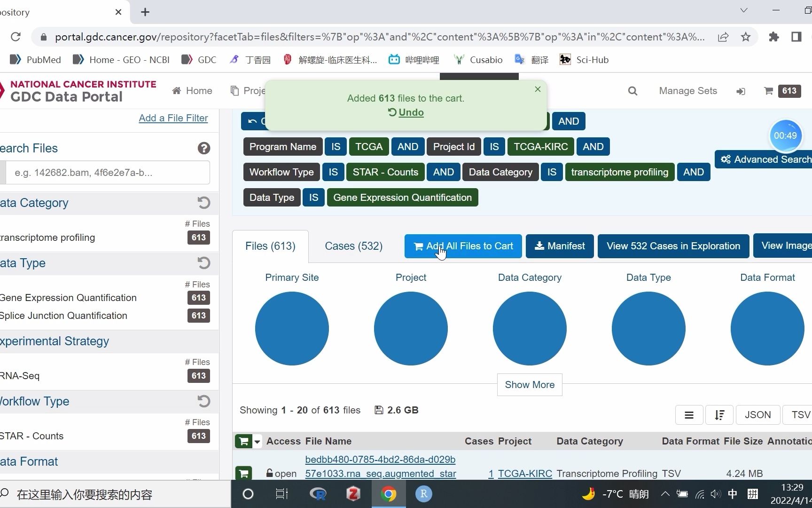
Task: Open the browser extensions puzzle icon
Action: click(x=774, y=37)
